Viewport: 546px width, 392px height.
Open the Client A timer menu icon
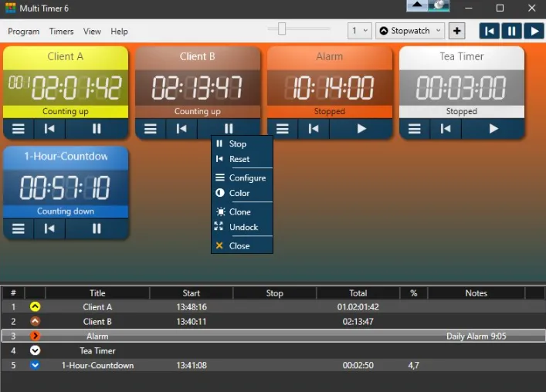tap(19, 129)
